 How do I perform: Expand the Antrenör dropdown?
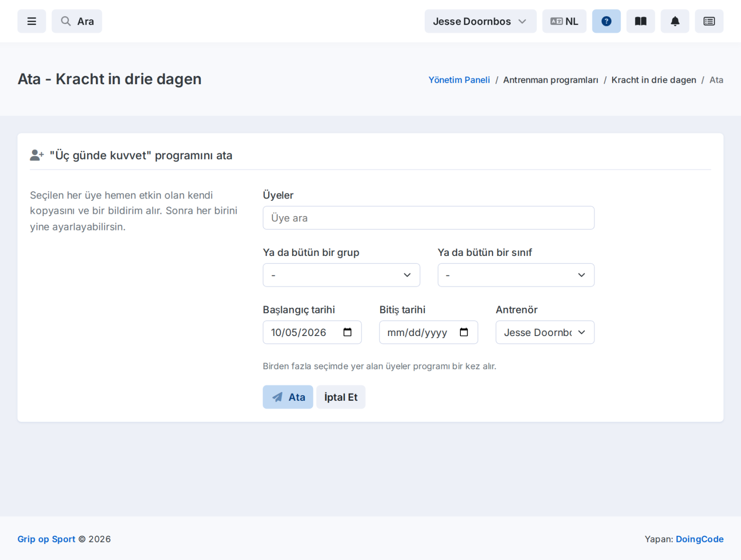tap(545, 333)
